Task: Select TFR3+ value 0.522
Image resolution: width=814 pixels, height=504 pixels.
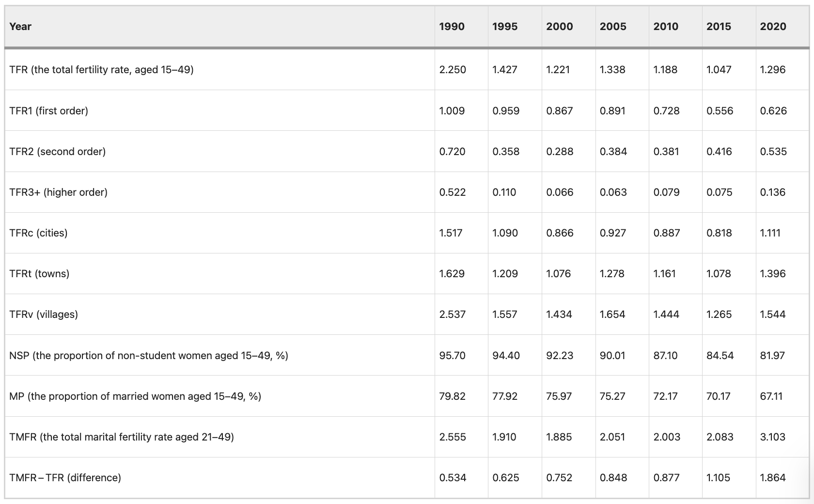Action: 453,192
